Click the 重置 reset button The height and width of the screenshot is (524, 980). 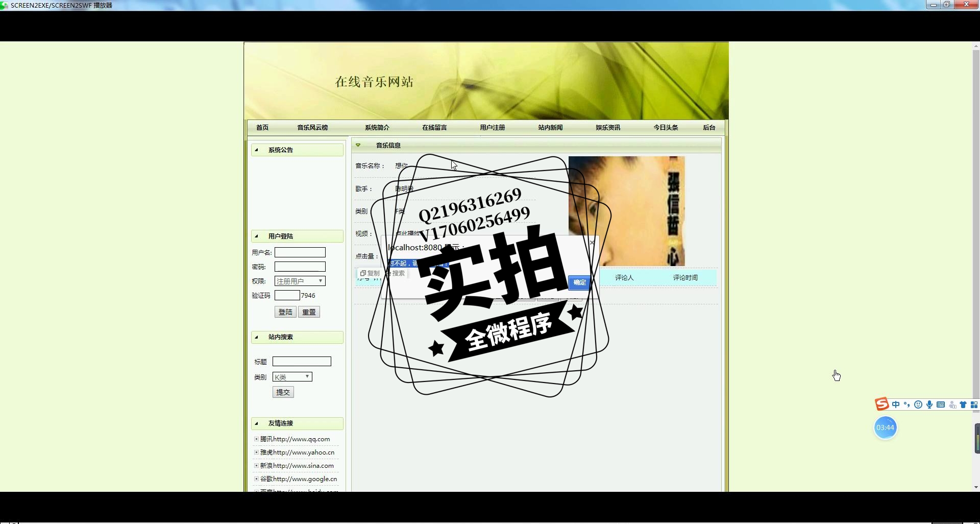coord(309,312)
